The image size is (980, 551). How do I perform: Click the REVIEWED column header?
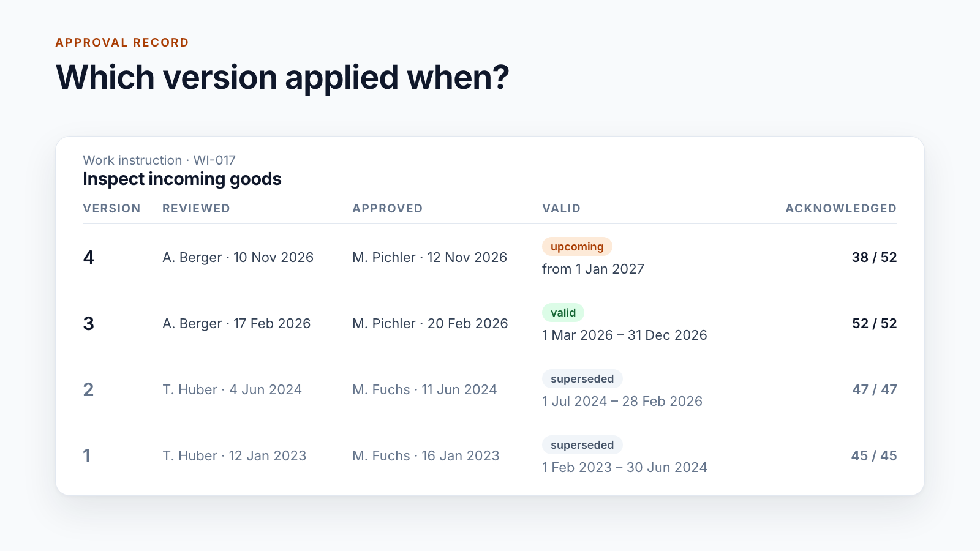(196, 208)
